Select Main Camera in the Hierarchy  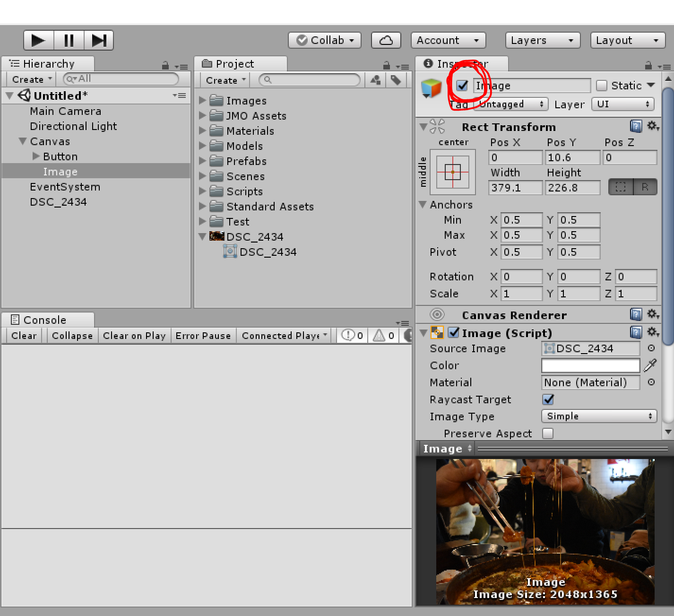click(x=66, y=111)
